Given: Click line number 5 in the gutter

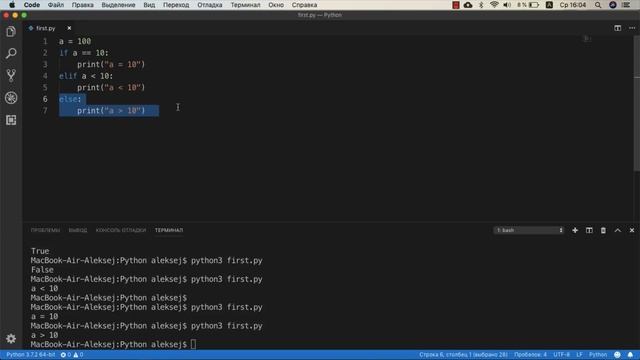Looking at the screenshot, I should tap(45, 87).
